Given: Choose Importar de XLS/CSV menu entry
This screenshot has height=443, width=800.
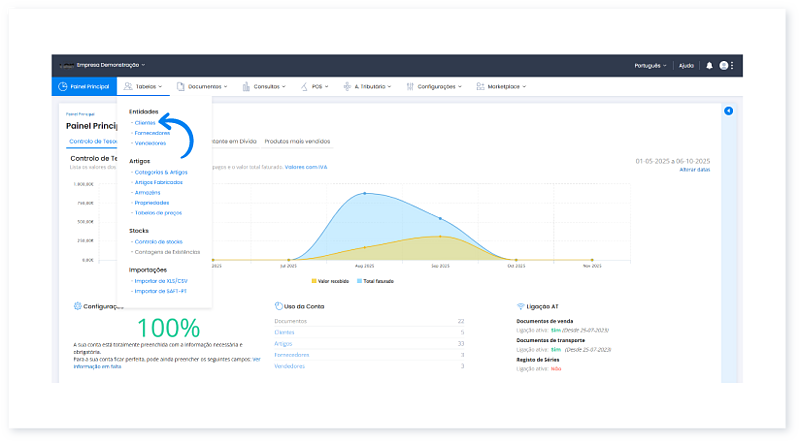Looking at the screenshot, I should 158,281.
